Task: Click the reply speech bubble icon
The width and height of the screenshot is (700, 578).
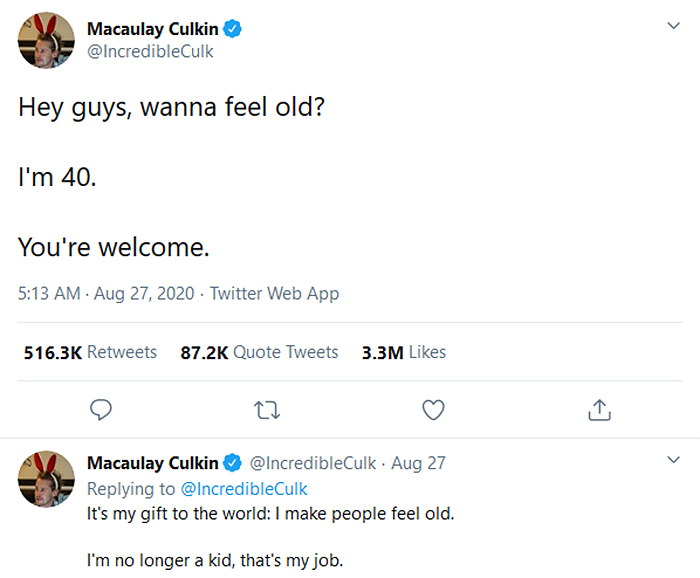Action: tap(100, 410)
